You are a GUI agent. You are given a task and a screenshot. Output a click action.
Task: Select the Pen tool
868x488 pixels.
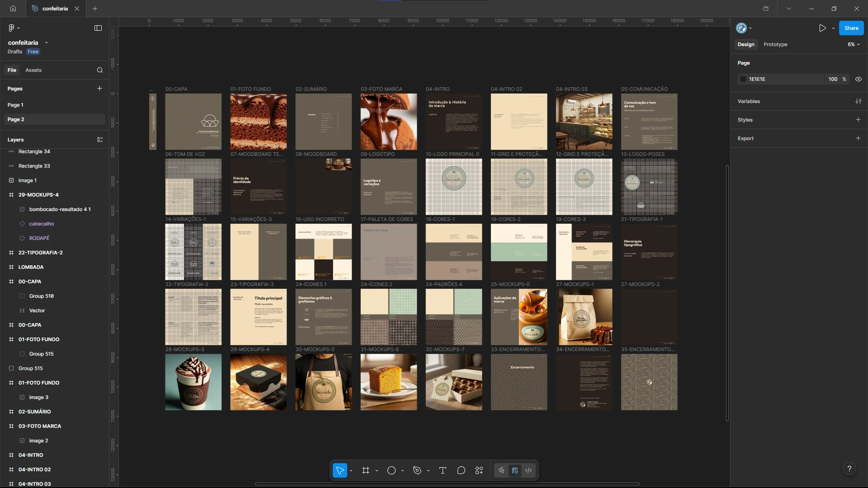pyautogui.click(x=417, y=470)
